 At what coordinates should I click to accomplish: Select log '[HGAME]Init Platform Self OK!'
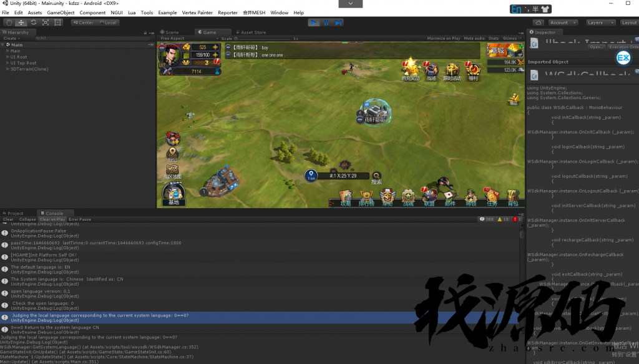pyautogui.click(x=261, y=258)
